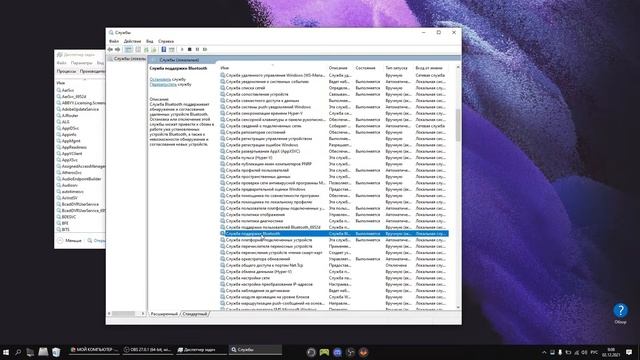640x360 pixels.
Task: Click the Меньше button in Task Manager
Action: point(70,240)
